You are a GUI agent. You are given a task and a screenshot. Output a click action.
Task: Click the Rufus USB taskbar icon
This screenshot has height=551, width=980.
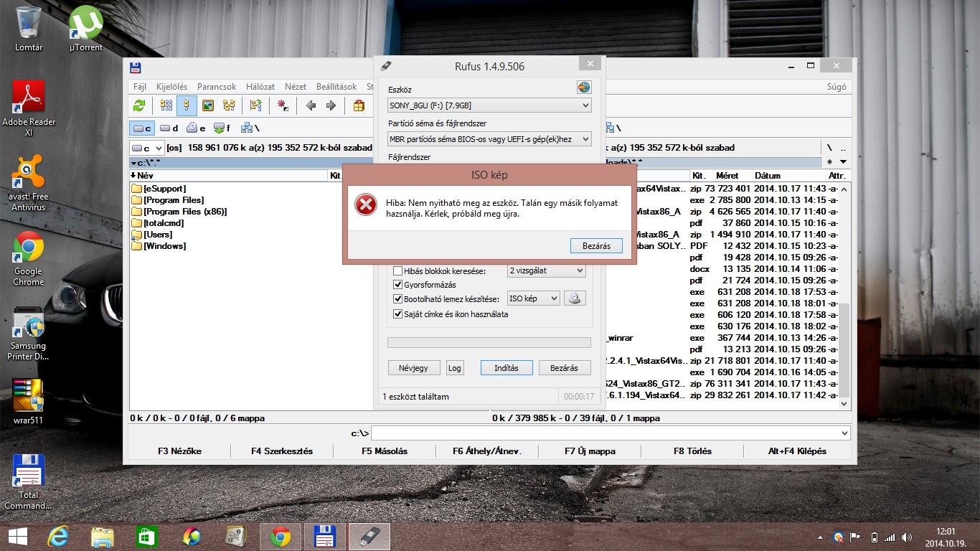369,537
